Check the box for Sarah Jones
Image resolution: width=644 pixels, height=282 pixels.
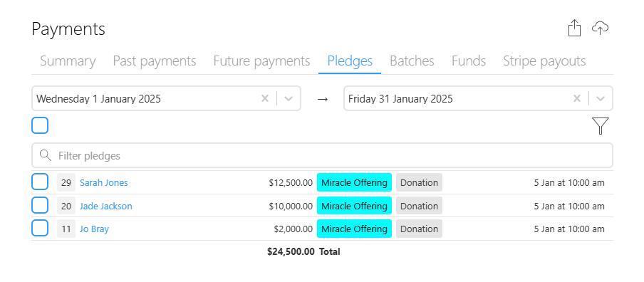[x=40, y=182]
